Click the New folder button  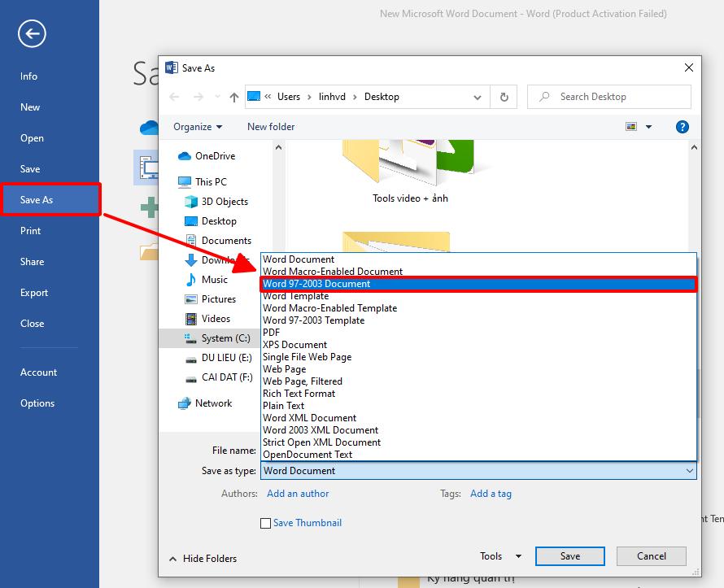[x=271, y=127]
